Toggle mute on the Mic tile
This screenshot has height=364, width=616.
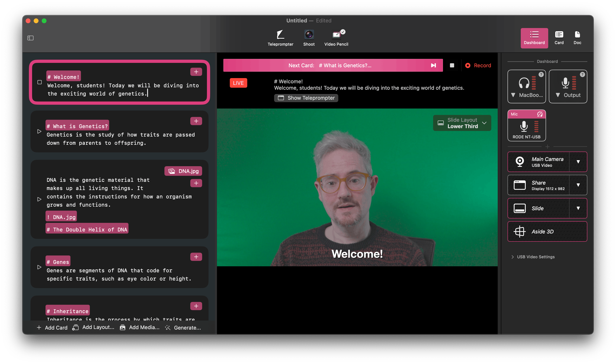click(x=540, y=114)
